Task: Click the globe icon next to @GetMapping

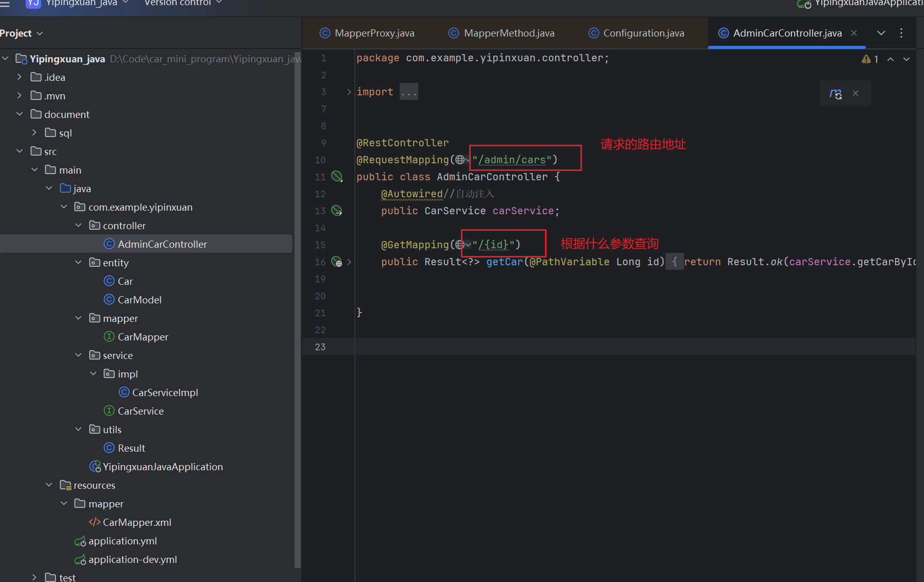Action: point(460,245)
